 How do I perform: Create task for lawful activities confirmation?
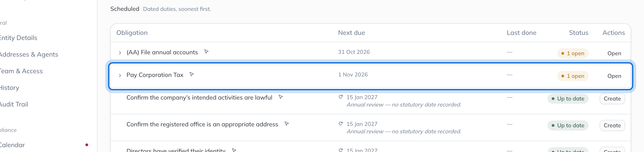pyautogui.click(x=612, y=98)
